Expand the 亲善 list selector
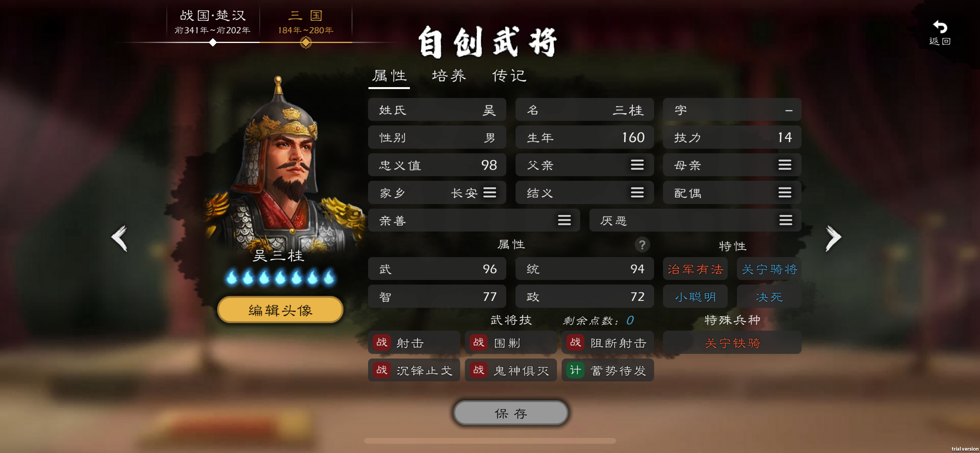This screenshot has width=980, height=453. click(x=564, y=220)
